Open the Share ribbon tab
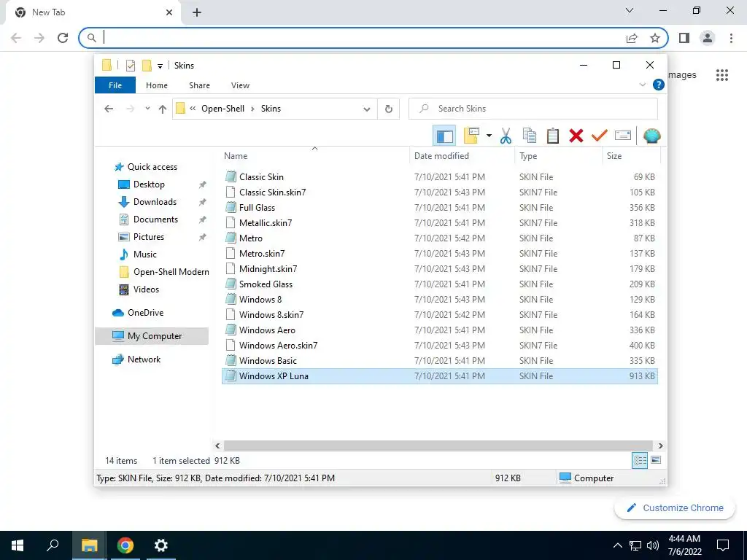This screenshot has height=560, width=747. pos(199,85)
